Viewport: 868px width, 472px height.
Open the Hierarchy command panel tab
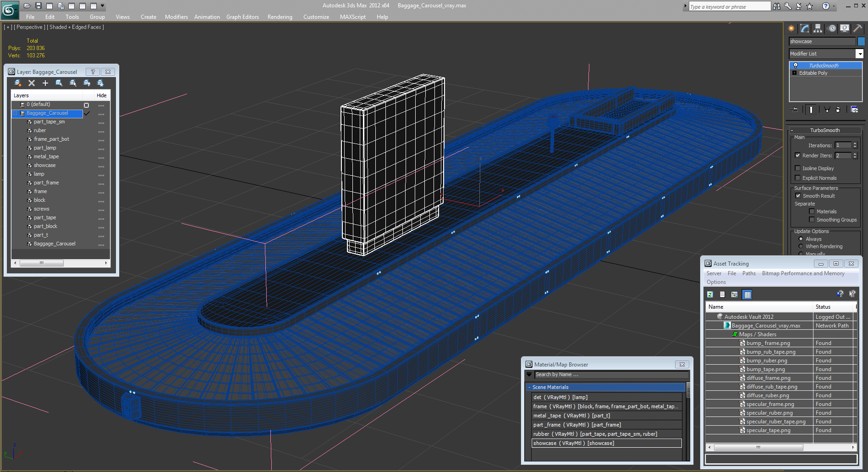[818, 28]
